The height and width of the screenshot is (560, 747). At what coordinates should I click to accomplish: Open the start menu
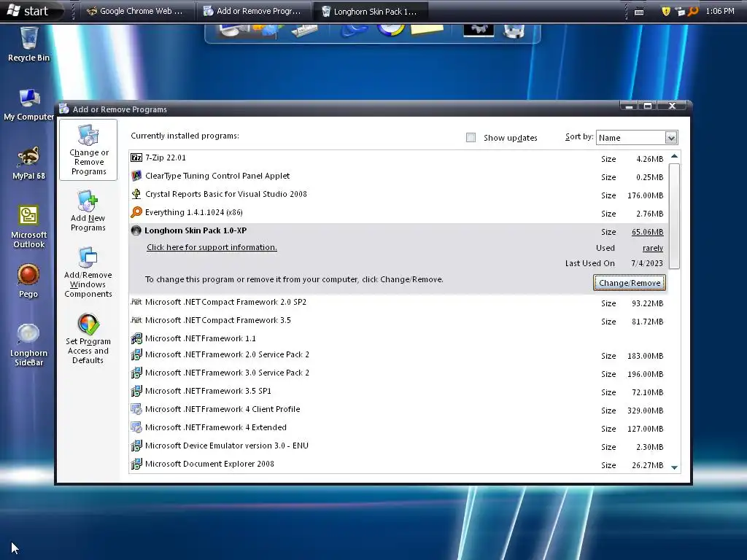29,11
